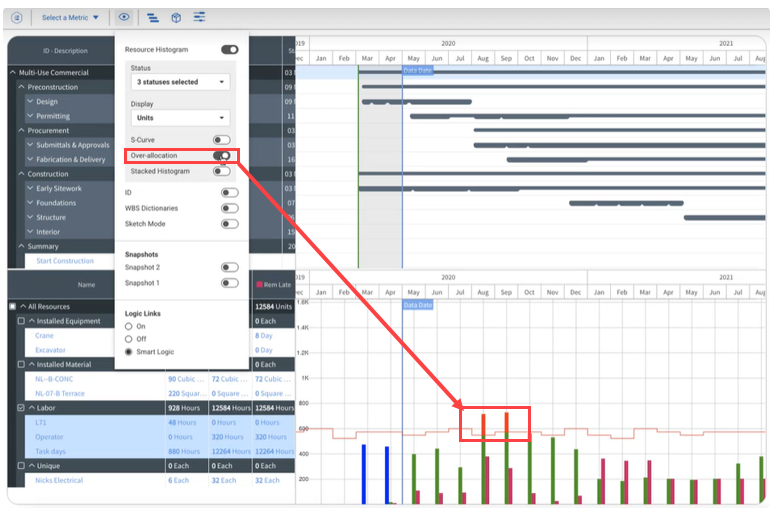Click the eye view options icon
This screenshot has height=515, width=778.
[x=123, y=17]
